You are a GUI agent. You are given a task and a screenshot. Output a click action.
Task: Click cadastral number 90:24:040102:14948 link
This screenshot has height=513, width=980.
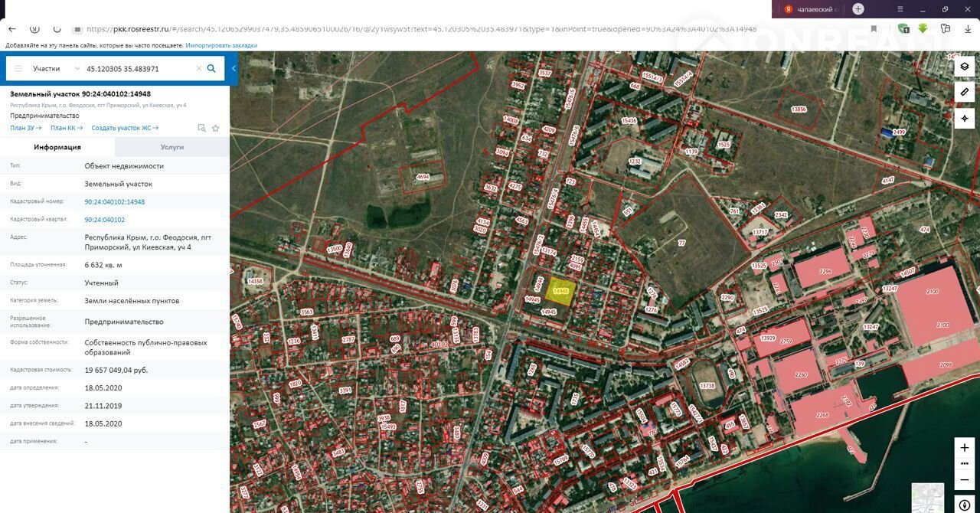[114, 202]
